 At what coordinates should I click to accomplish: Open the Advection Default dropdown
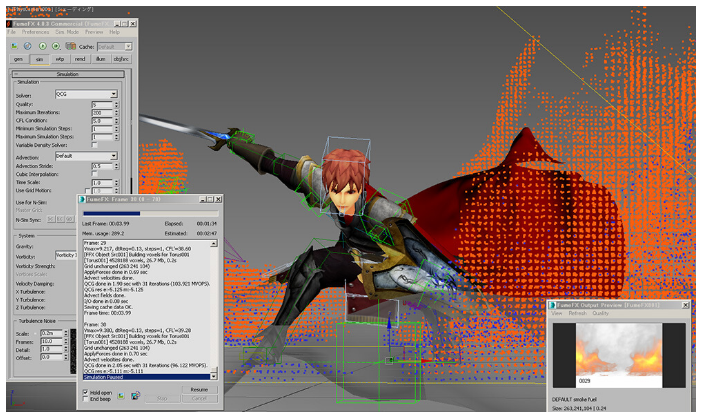[x=86, y=156]
